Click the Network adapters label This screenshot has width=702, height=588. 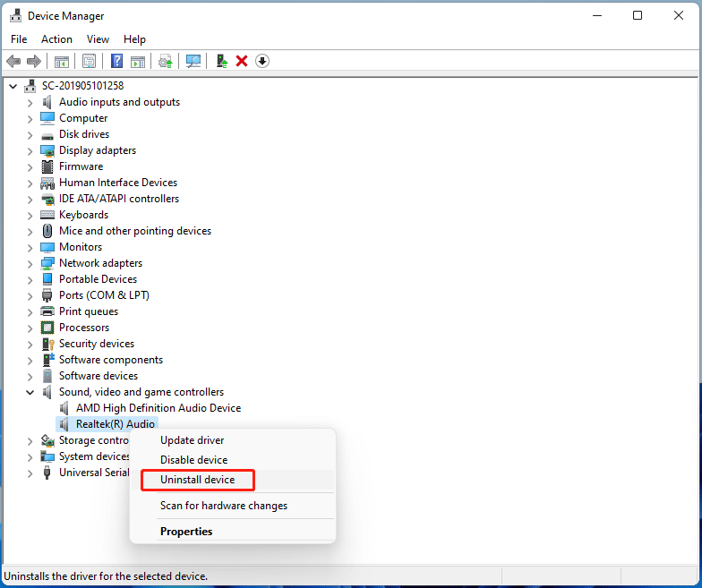coord(100,263)
